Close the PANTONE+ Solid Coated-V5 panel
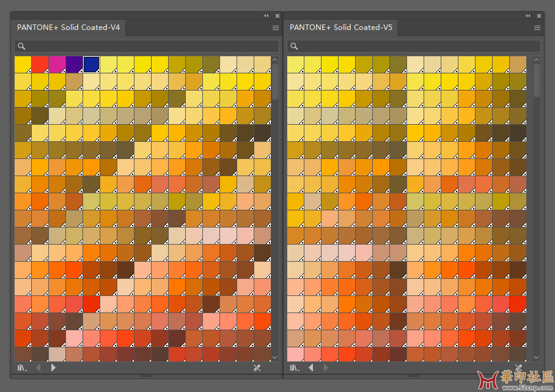Viewport: 555px width, 392px height. (x=539, y=16)
